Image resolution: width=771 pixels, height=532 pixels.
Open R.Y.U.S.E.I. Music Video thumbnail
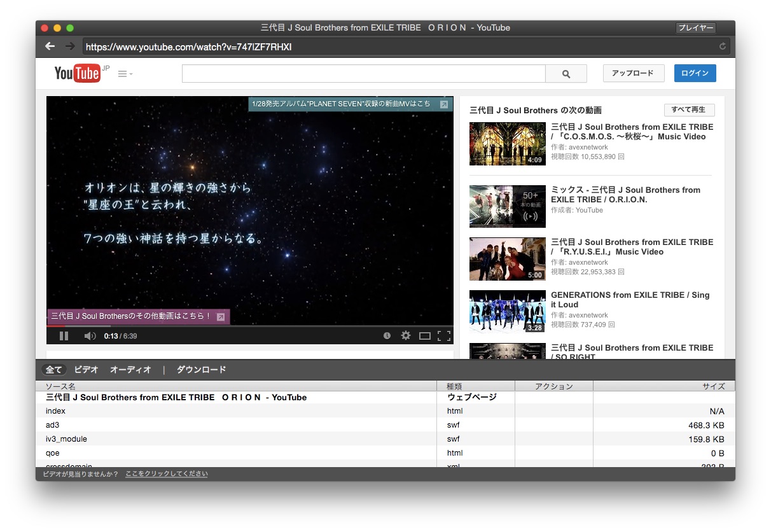pos(508,259)
